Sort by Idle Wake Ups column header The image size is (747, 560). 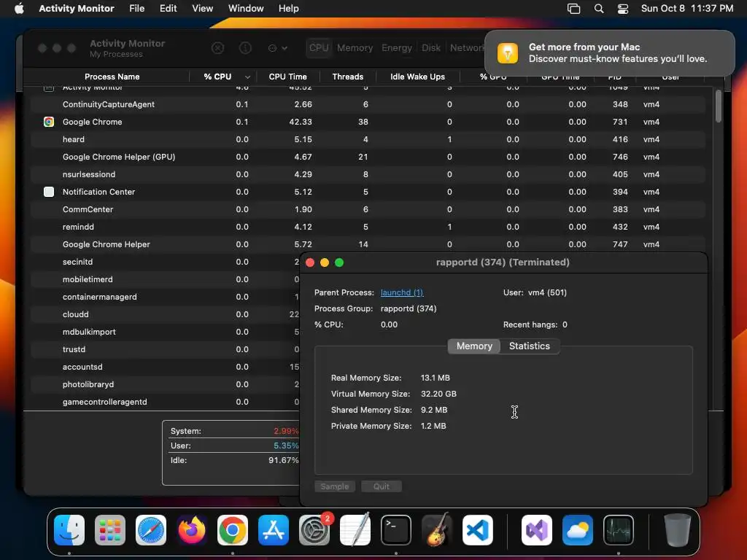[x=417, y=77]
